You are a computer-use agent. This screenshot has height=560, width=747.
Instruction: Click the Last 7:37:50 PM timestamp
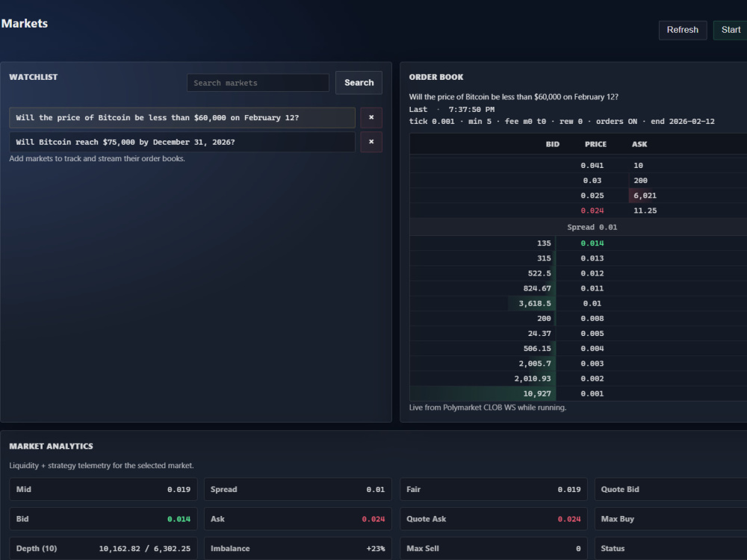point(452,110)
